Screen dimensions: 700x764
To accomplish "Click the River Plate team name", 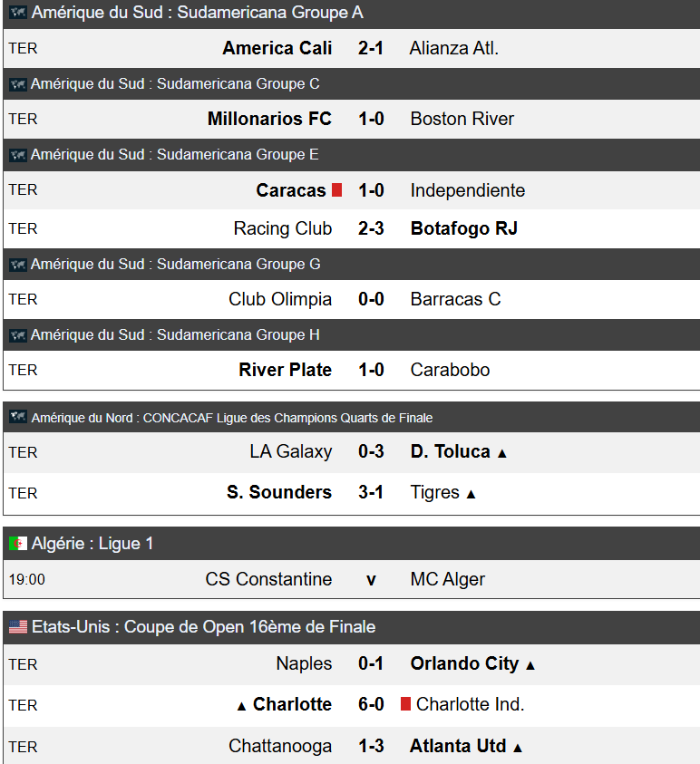I will [285, 370].
